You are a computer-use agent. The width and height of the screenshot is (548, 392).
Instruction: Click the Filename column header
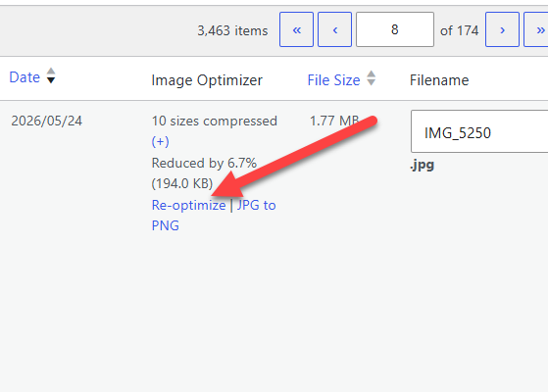(439, 80)
